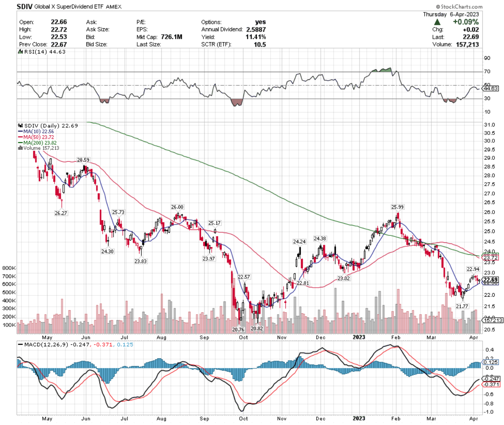Click the Last price 22.69 in header
The width and height of the screenshot is (504, 425).
point(471,37)
